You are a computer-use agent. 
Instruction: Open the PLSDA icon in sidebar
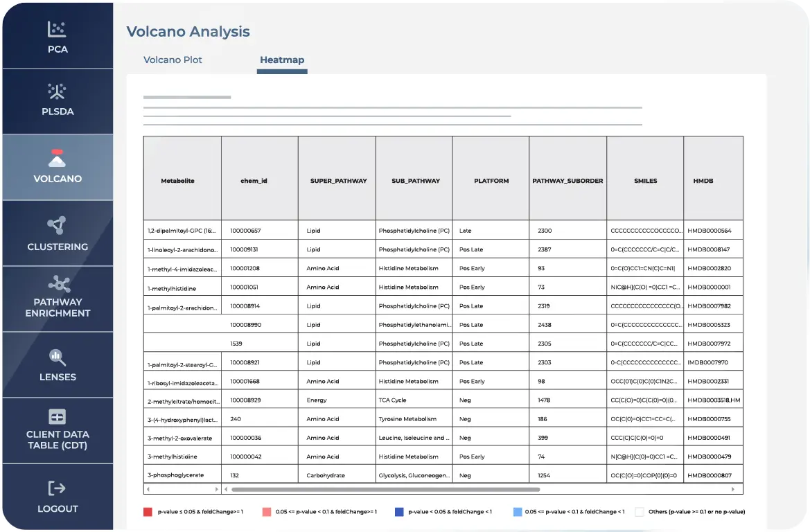[x=57, y=91]
